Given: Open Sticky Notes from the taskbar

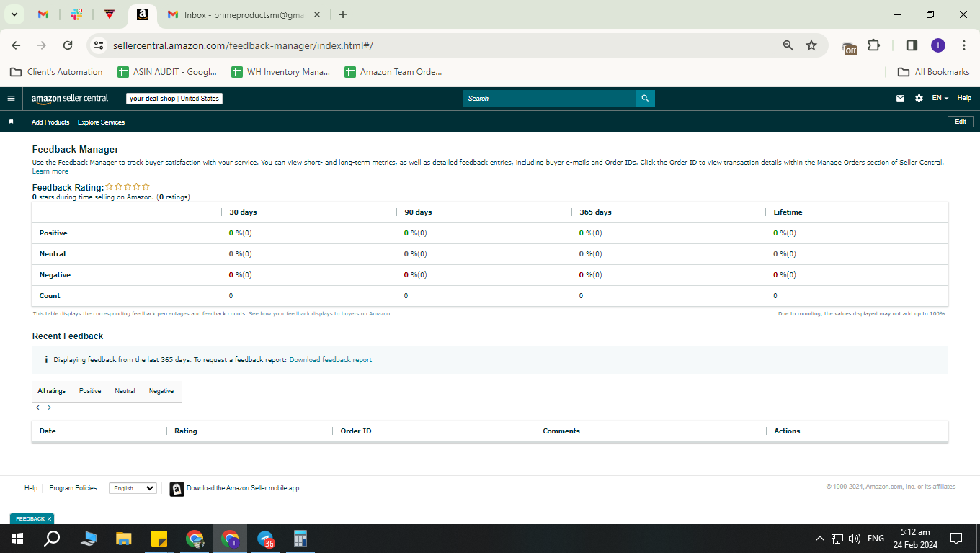Looking at the screenshot, I should click(159, 538).
